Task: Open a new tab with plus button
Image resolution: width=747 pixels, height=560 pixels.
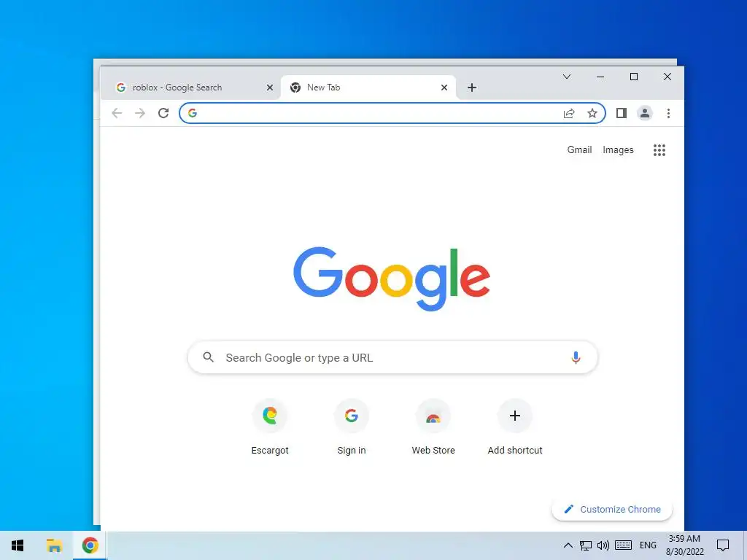Action: click(472, 87)
